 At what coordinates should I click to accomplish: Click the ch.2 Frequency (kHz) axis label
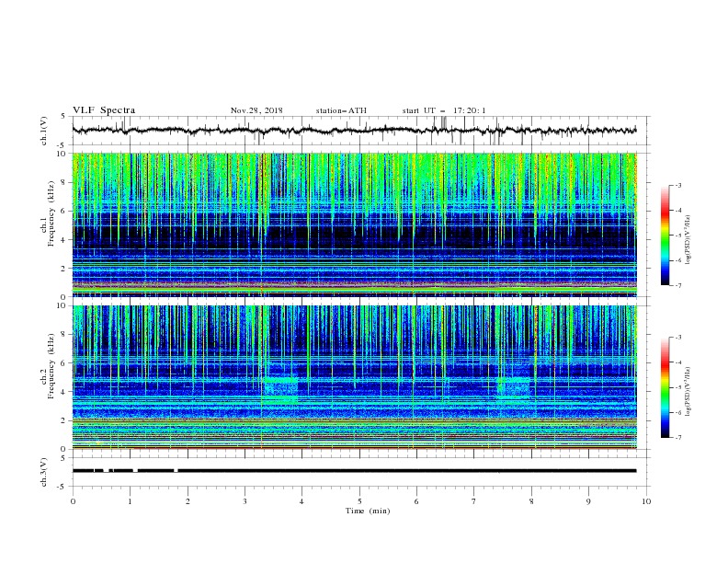pos(47,366)
